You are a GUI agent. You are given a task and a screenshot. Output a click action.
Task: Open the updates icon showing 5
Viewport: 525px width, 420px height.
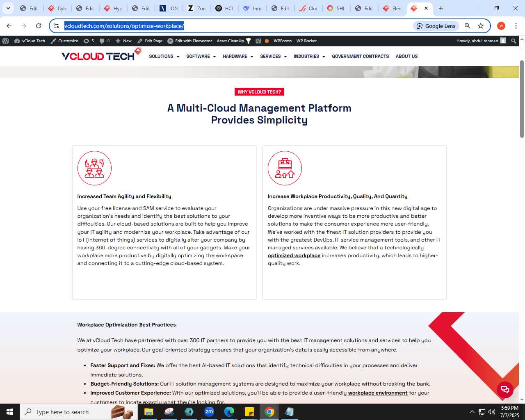click(x=89, y=41)
